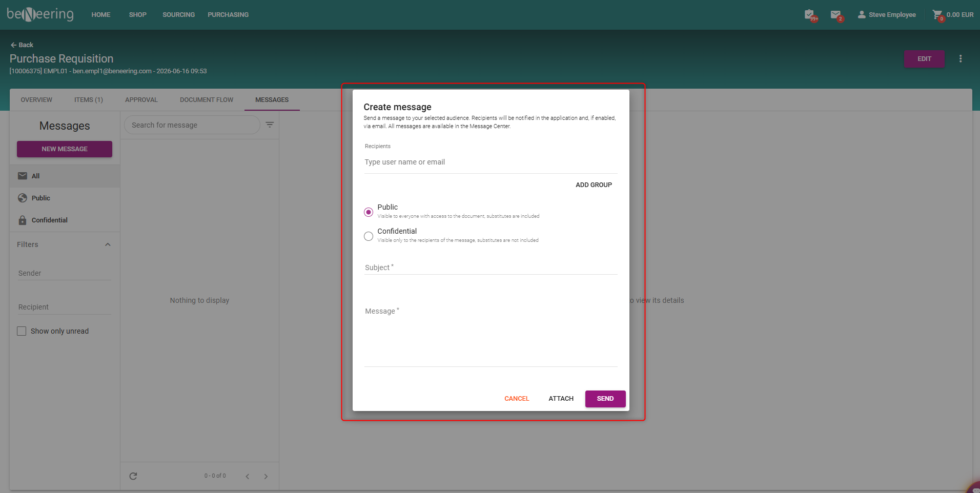The image size is (980, 493).
Task: Click the Subject input field
Action: coord(491,268)
